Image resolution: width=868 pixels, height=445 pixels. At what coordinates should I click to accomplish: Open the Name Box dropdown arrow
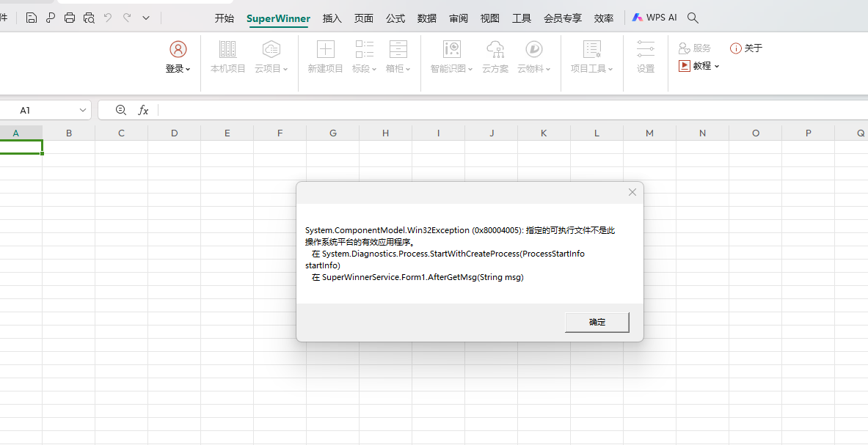click(x=82, y=110)
